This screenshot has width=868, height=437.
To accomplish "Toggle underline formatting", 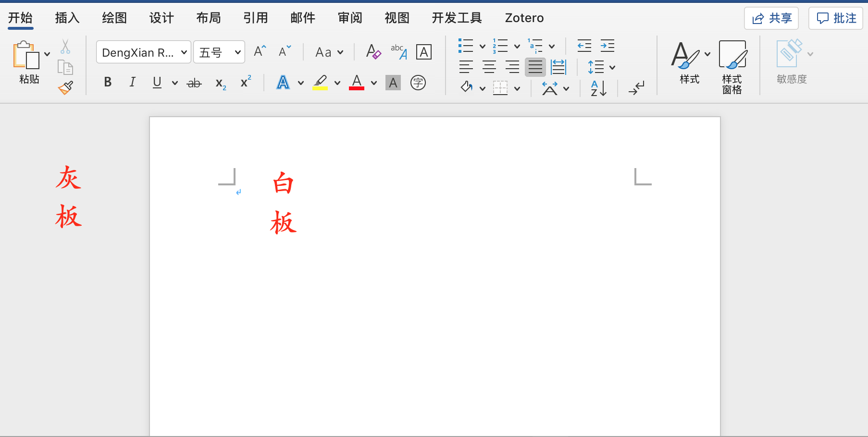I will [x=157, y=82].
